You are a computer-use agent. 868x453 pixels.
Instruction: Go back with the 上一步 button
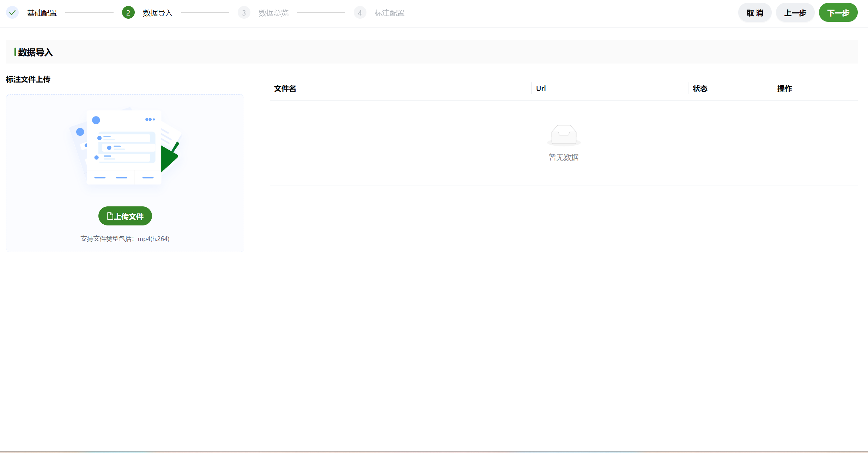coord(795,13)
